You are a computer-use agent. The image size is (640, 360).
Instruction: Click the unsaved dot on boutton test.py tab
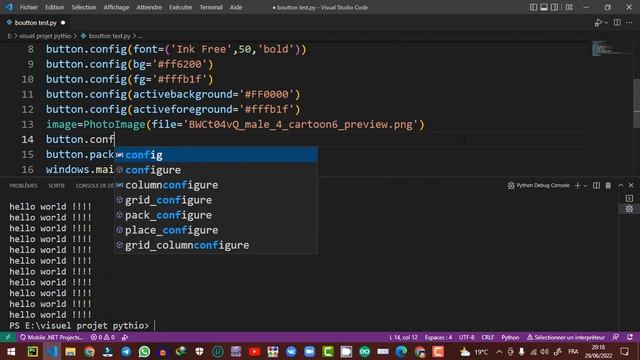pyautogui.click(x=63, y=23)
